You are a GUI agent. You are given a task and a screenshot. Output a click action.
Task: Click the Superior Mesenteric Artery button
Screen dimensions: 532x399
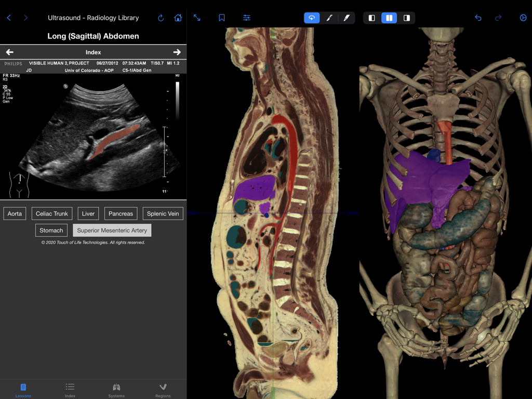coord(112,230)
